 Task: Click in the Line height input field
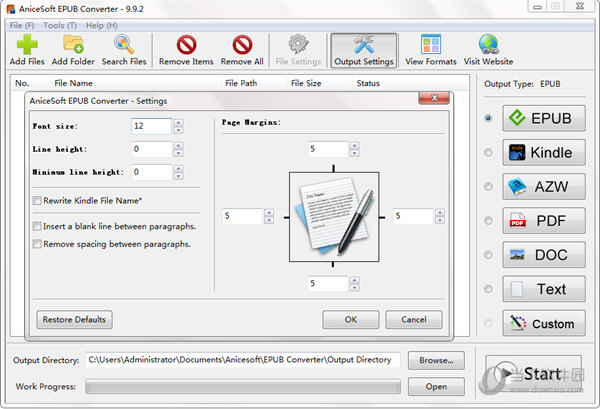152,149
